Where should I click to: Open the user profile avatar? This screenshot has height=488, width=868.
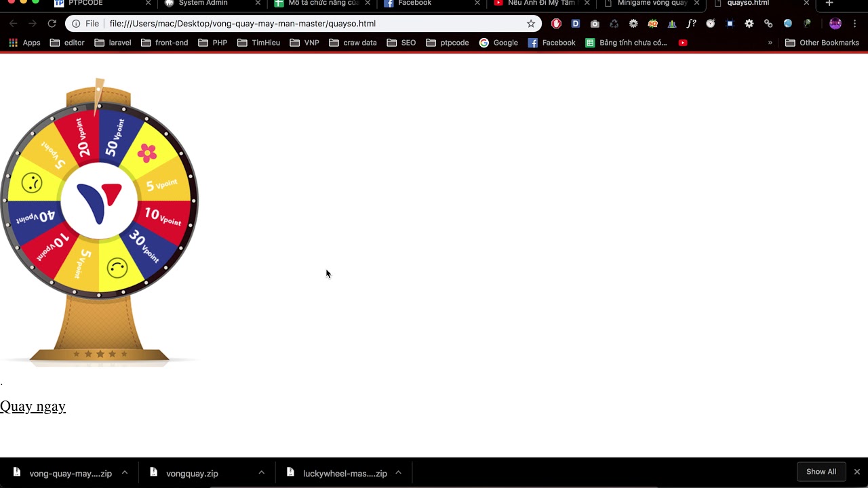[x=835, y=24]
